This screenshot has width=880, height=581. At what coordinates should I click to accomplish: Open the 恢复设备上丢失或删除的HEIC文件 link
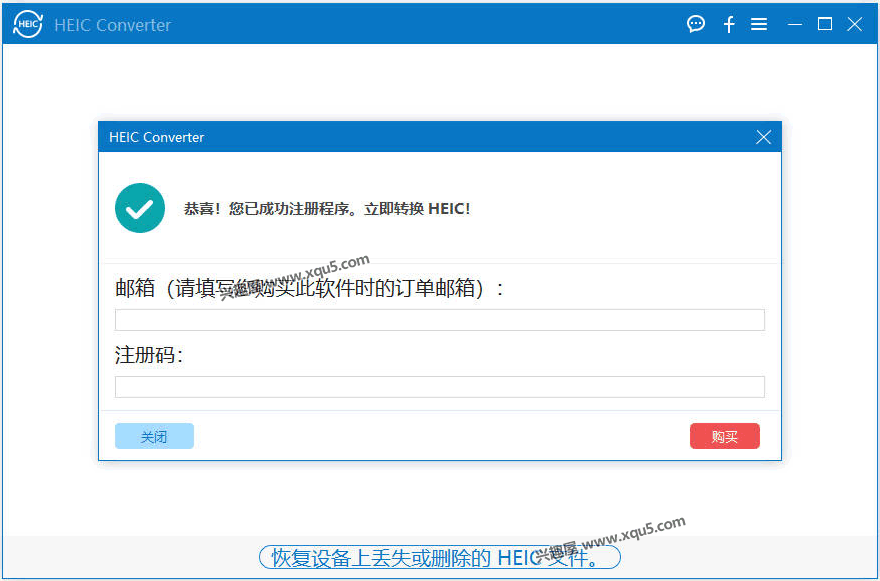(x=440, y=557)
